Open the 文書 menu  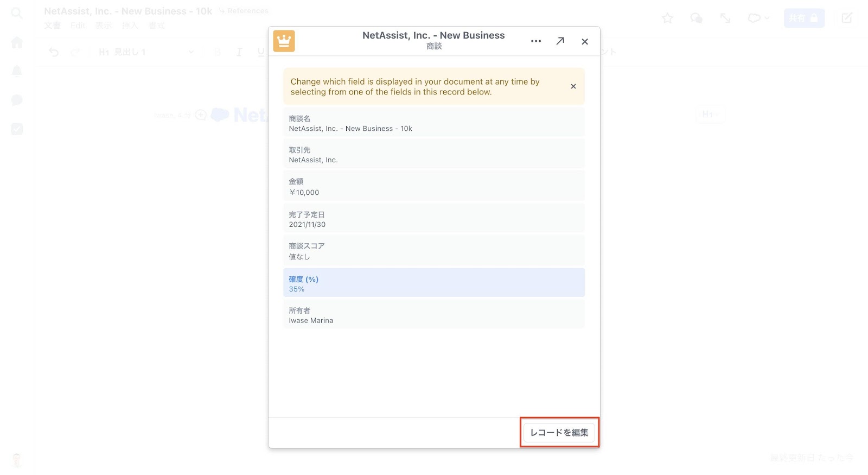pos(53,26)
